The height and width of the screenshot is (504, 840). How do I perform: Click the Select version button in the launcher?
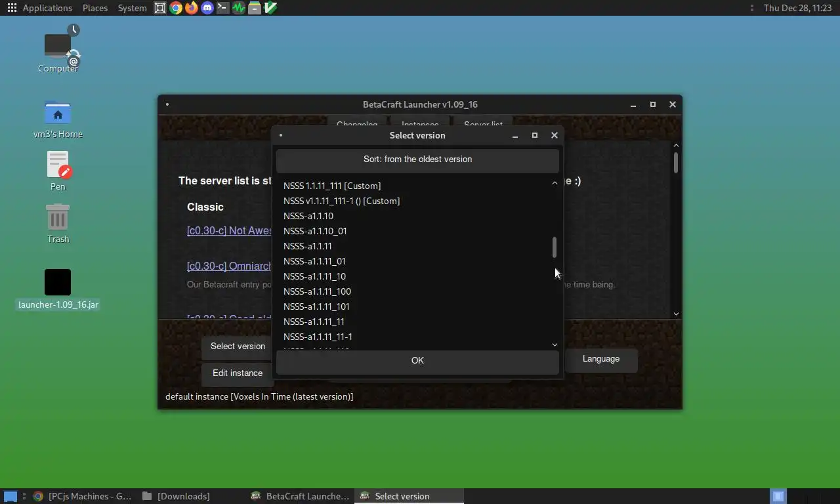coord(238,346)
